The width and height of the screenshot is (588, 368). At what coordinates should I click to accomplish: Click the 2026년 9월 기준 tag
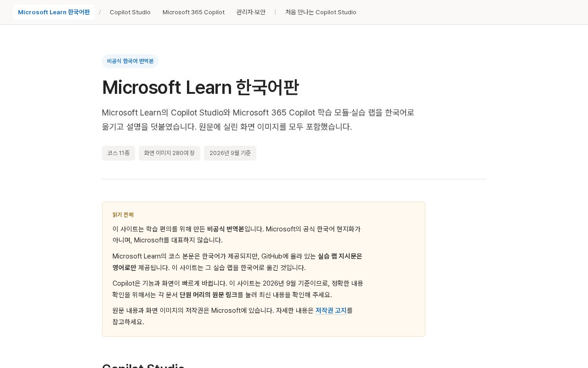230,153
